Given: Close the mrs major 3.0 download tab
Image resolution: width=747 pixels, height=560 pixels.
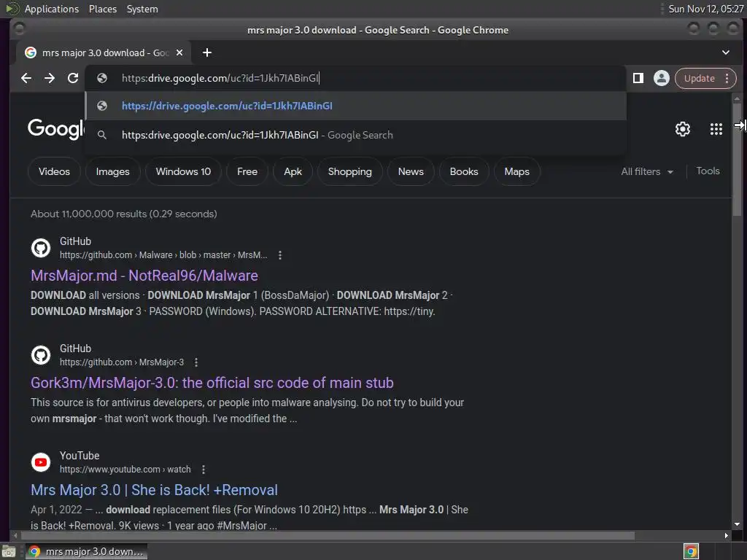Looking at the screenshot, I should click(x=179, y=52).
